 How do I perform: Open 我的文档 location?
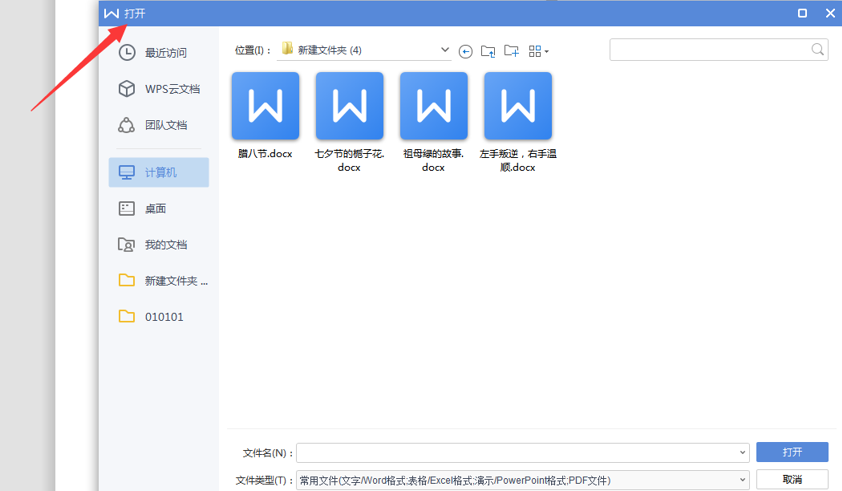[158, 245]
